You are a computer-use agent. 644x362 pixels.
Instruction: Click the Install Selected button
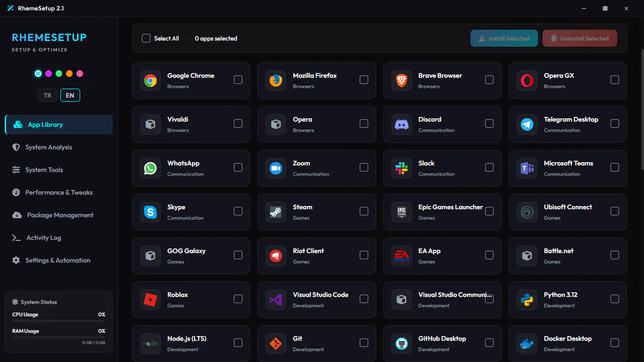(x=504, y=38)
